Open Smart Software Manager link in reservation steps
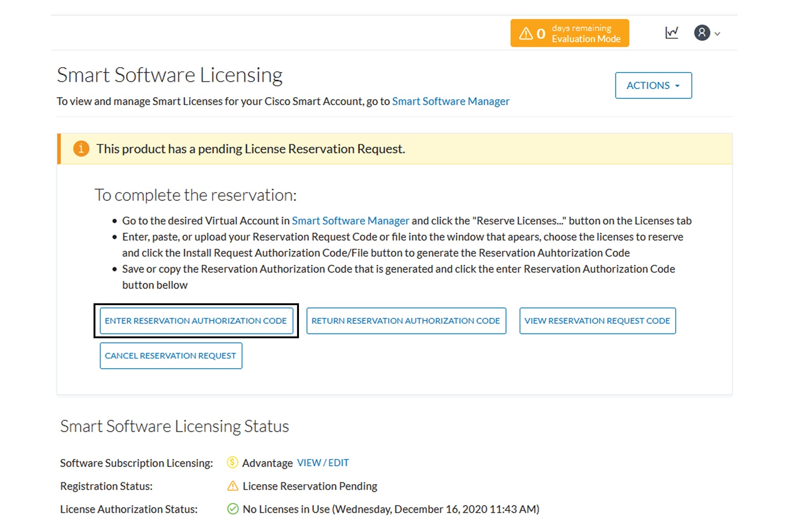This screenshot has width=789, height=532. 350,221
